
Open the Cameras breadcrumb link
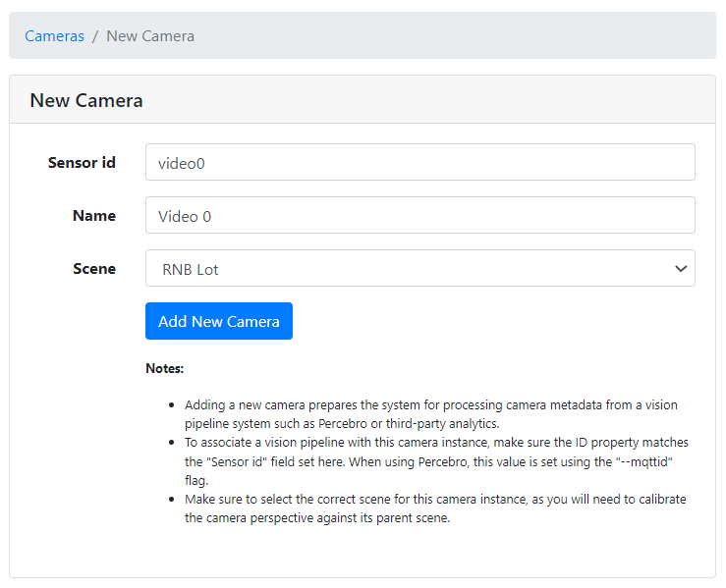tap(54, 36)
